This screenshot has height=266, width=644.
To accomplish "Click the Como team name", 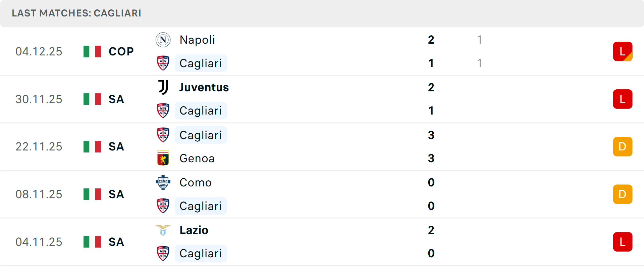I will coord(196,182).
